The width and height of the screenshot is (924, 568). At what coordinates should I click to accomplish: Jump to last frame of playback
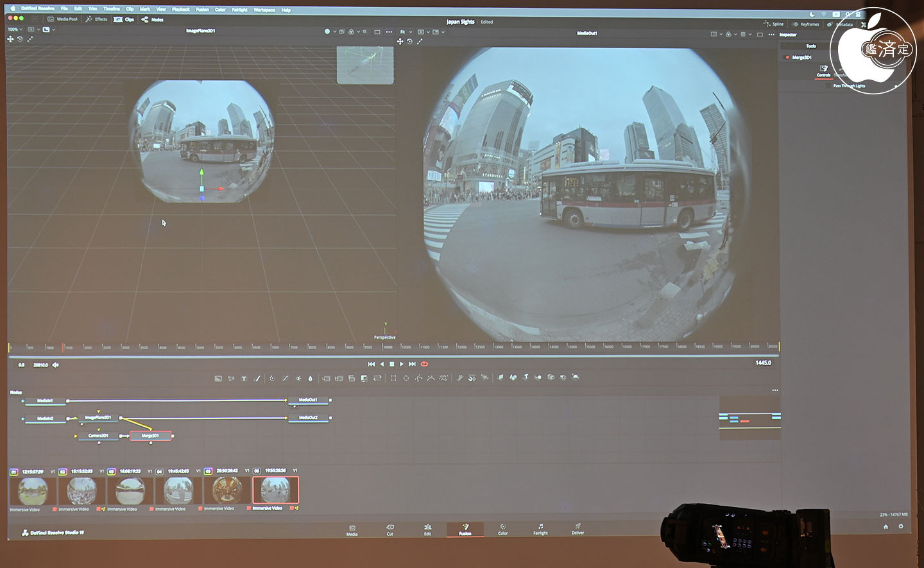pos(412,364)
